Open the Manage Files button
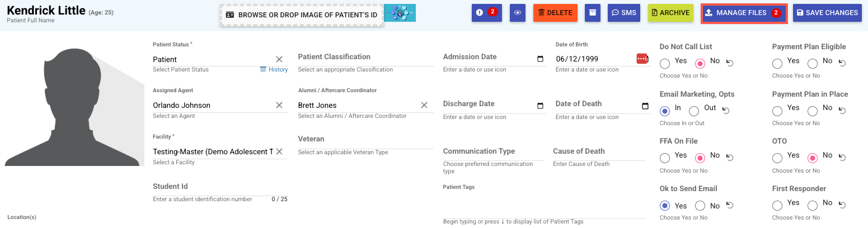 click(x=744, y=13)
